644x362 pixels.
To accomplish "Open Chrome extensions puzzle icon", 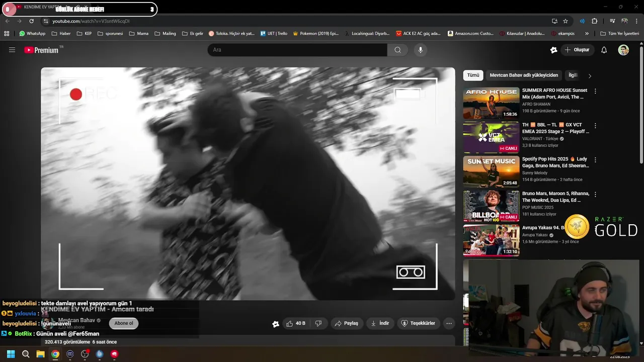I will tap(594, 21).
